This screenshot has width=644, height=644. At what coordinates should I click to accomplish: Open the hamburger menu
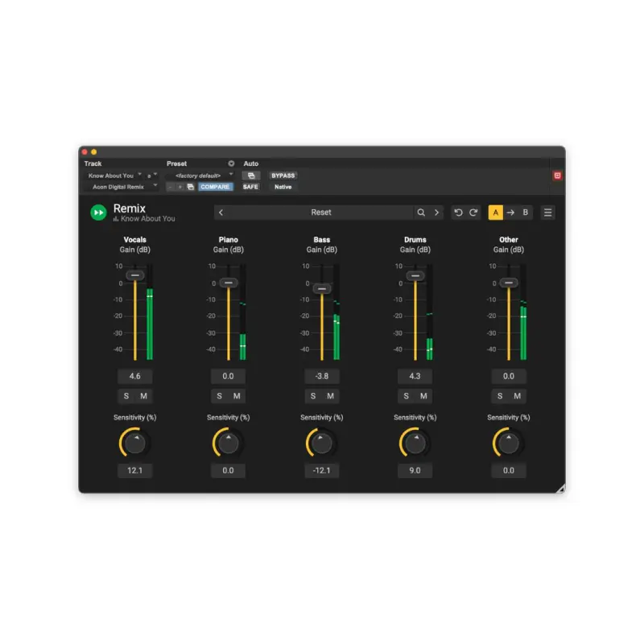pos(548,213)
